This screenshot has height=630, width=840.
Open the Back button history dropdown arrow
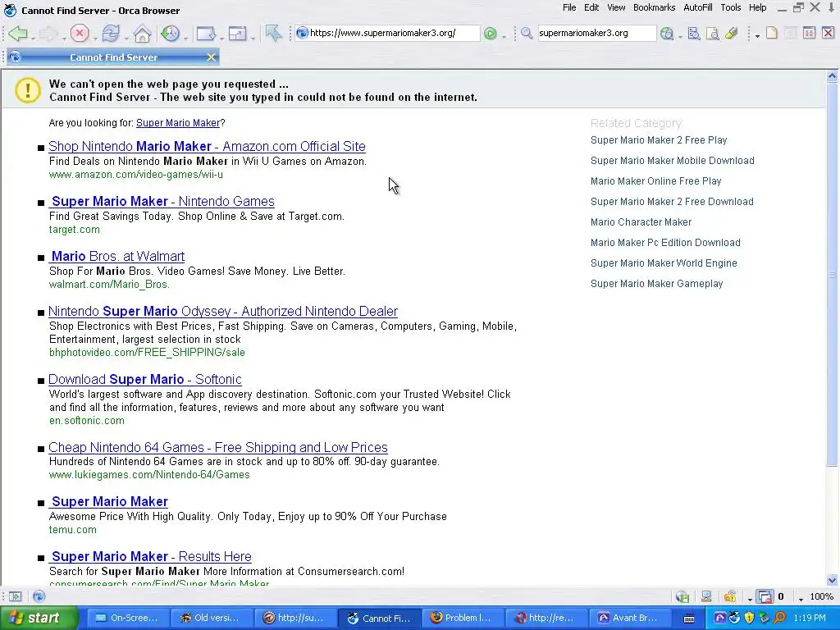tap(33, 38)
